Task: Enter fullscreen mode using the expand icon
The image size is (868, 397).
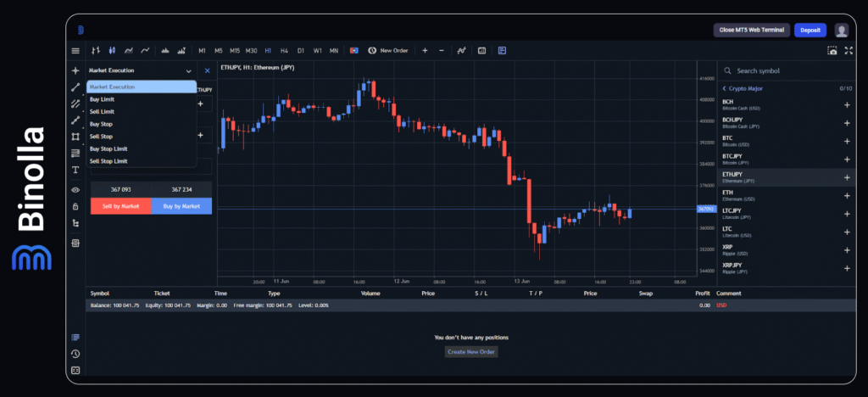Action: pos(847,51)
